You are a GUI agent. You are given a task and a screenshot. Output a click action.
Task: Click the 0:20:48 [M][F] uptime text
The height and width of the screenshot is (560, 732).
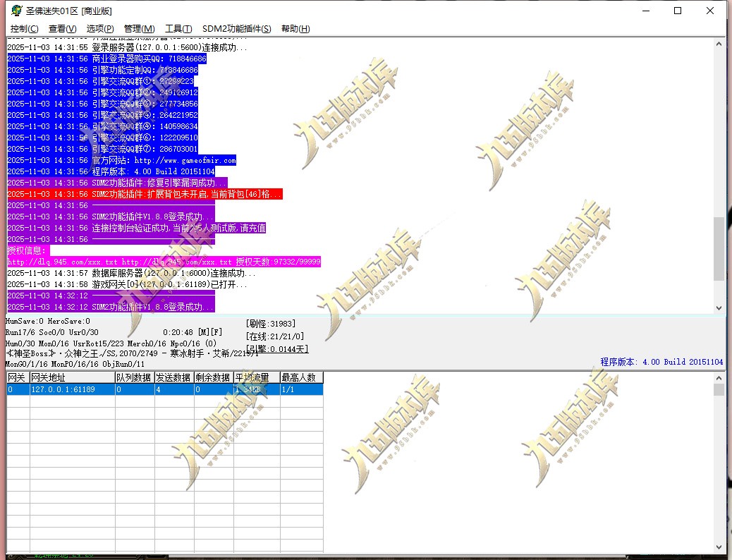[x=193, y=332]
